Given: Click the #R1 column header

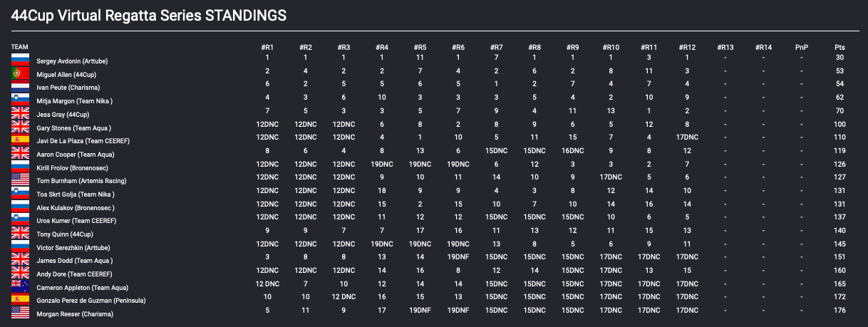Looking at the screenshot, I should click(267, 47).
